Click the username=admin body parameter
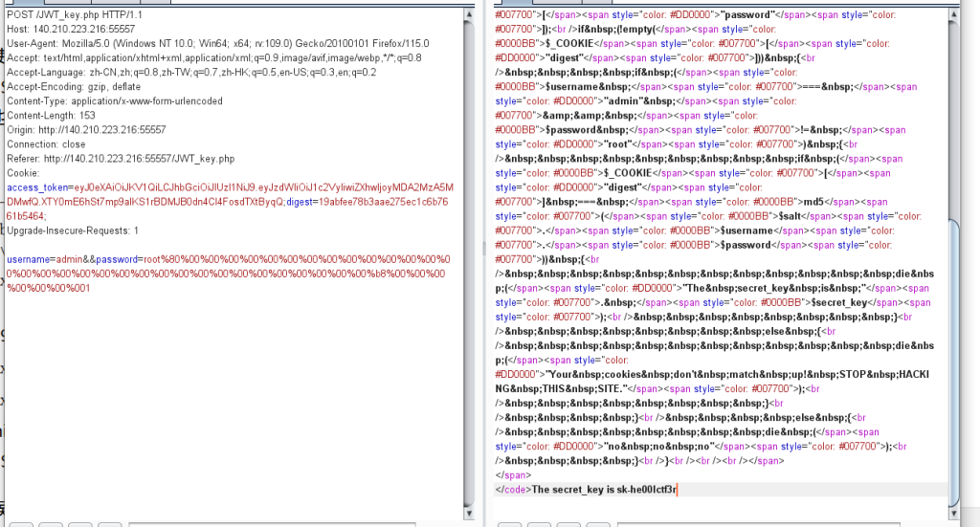This screenshot has width=980, height=527. click(38, 259)
